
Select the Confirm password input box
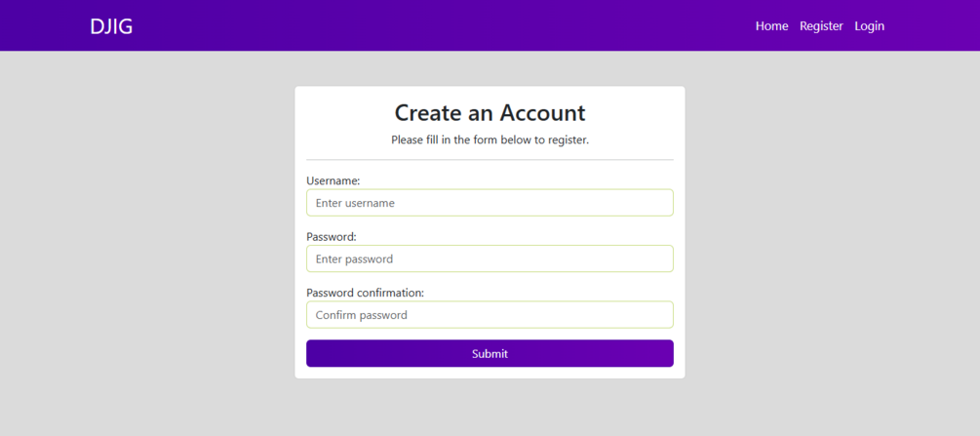point(490,314)
